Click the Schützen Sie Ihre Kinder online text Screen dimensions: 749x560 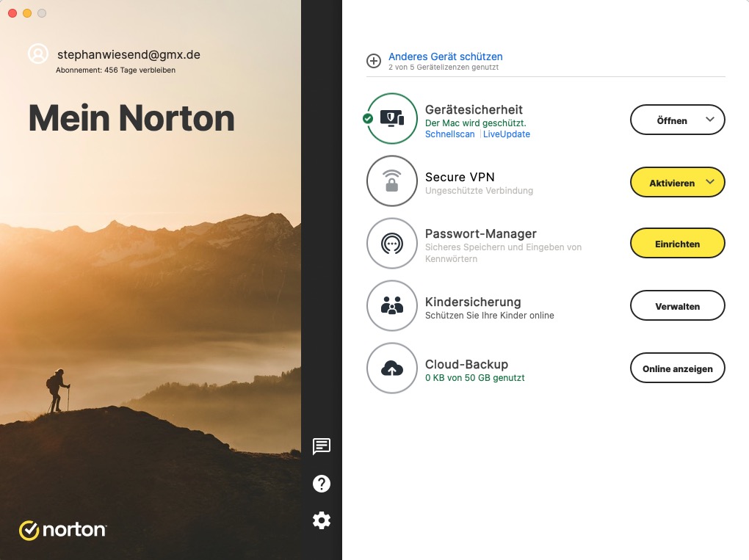(x=490, y=315)
